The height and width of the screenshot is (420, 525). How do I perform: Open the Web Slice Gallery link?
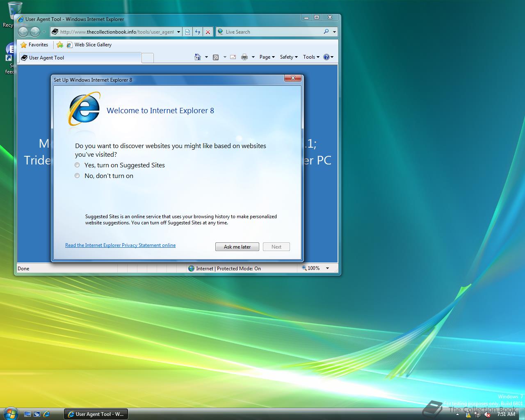click(89, 45)
